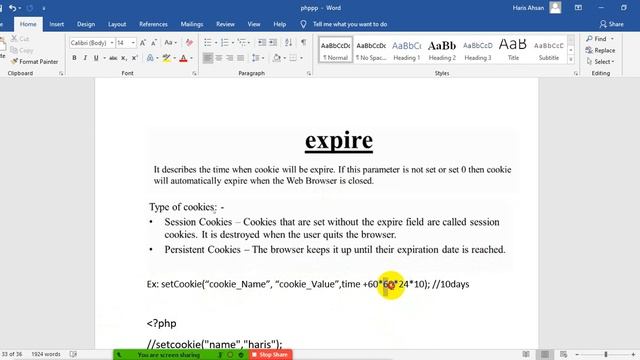Click the Undo arrow in title bar
Viewport: 640px width, 360px height.
pyautogui.click(x=12, y=8)
